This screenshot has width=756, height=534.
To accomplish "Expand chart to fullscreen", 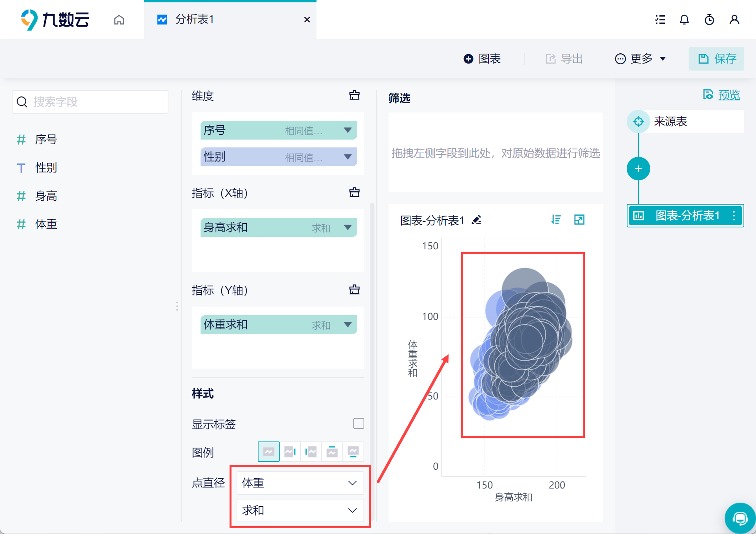I will coord(579,220).
